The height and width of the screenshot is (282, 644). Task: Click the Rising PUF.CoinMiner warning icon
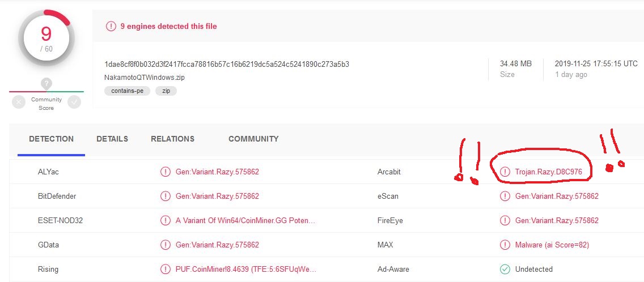coord(165,270)
